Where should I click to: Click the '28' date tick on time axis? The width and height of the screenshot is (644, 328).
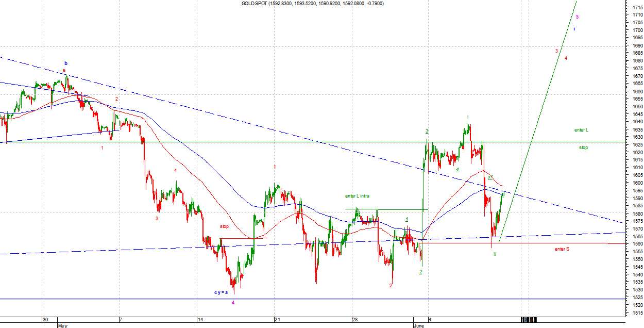(x=354, y=319)
